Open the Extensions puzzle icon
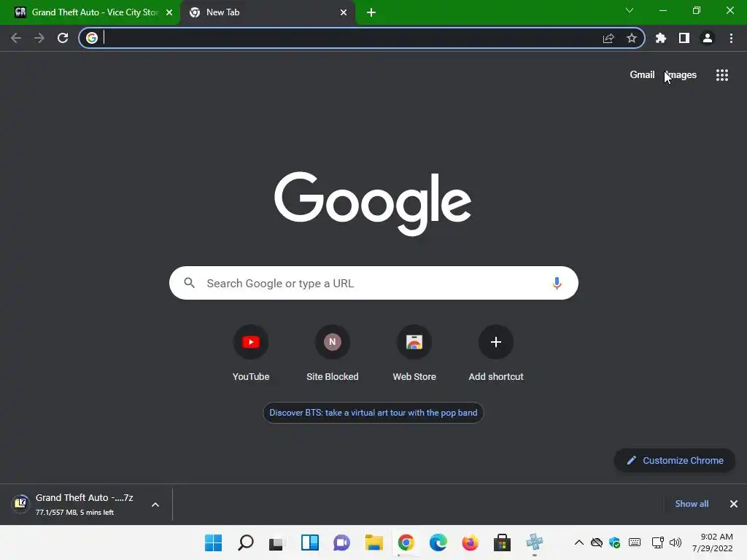Viewport: 747px width, 560px height. (661, 38)
